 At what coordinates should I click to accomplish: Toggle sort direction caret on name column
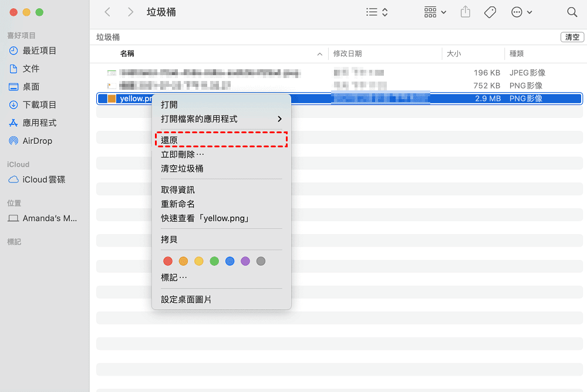[320, 54]
